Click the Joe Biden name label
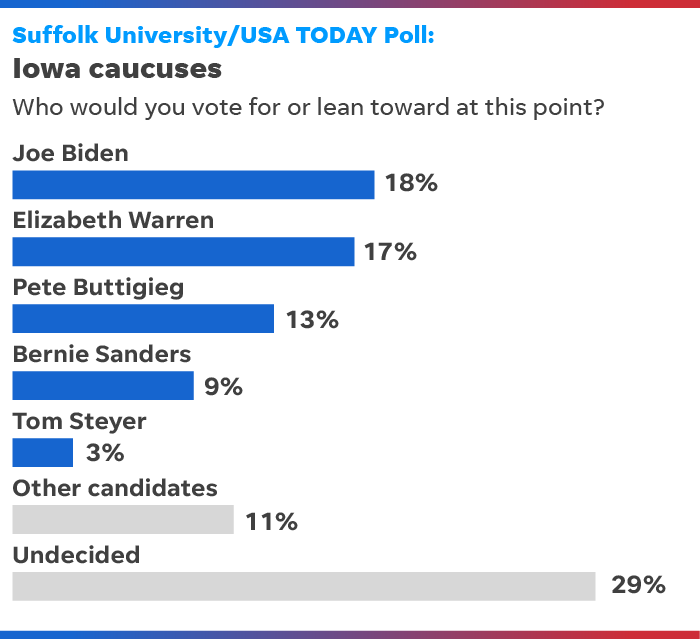Viewport: 700px width, 640px height. 71,153
